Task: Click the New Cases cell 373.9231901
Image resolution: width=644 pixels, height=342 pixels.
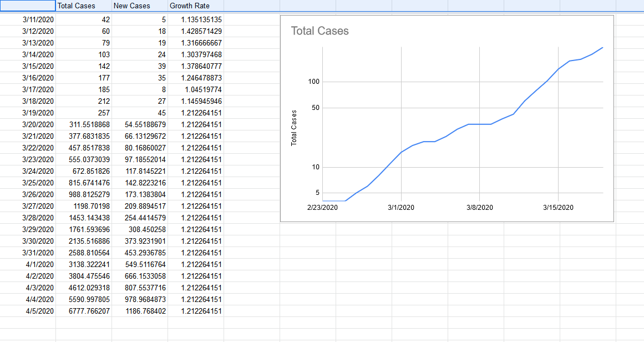Action: coord(140,241)
